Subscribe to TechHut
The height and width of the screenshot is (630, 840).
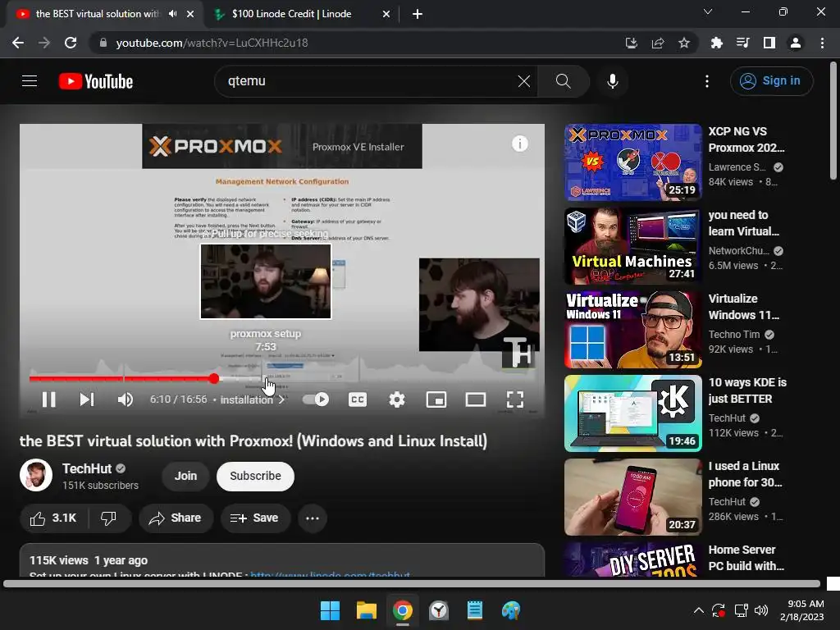[x=255, y=477]
